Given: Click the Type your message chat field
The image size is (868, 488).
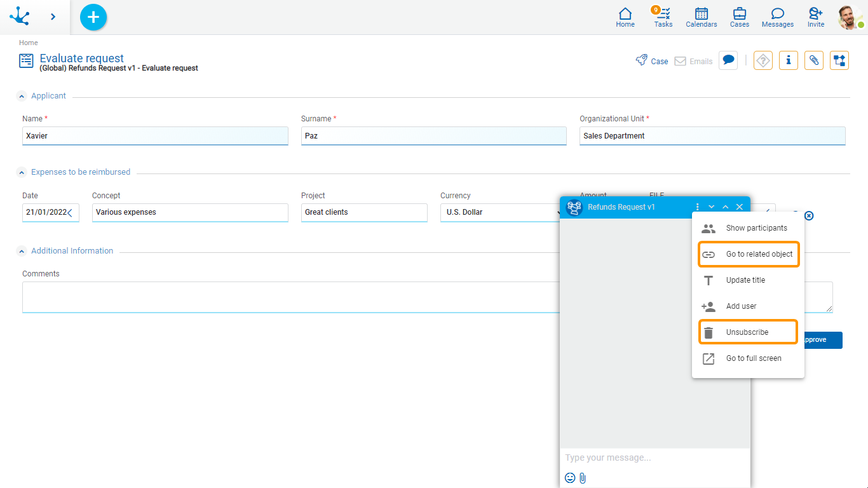Looking at the screenshot, I should pos(654,457).
